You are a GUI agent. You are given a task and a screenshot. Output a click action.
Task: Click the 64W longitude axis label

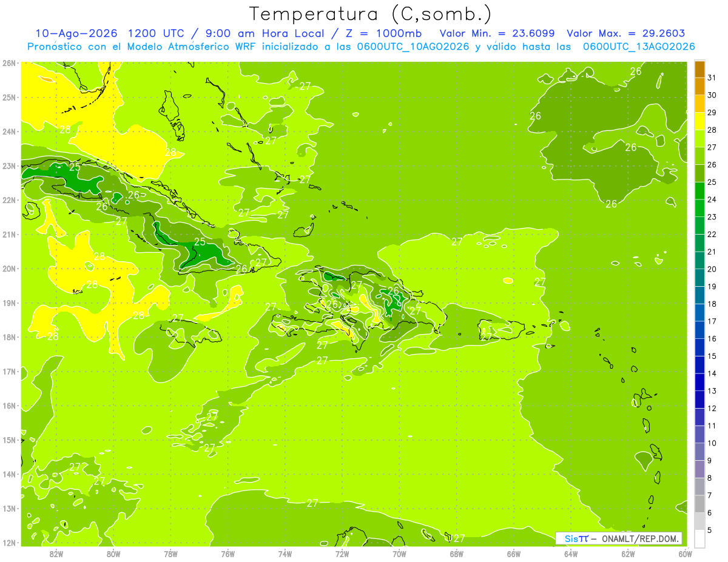[571, 554]
